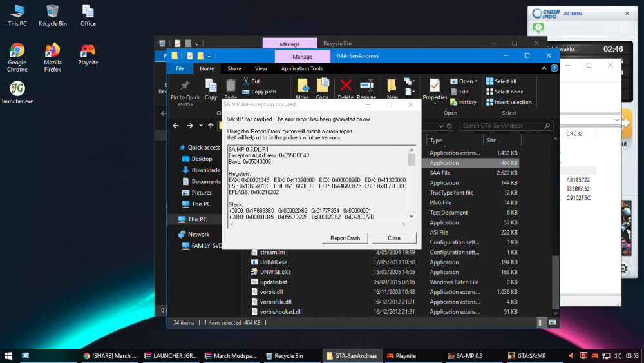
Task: Select Downloads in navigation pane
Action: tap(201, 170)
